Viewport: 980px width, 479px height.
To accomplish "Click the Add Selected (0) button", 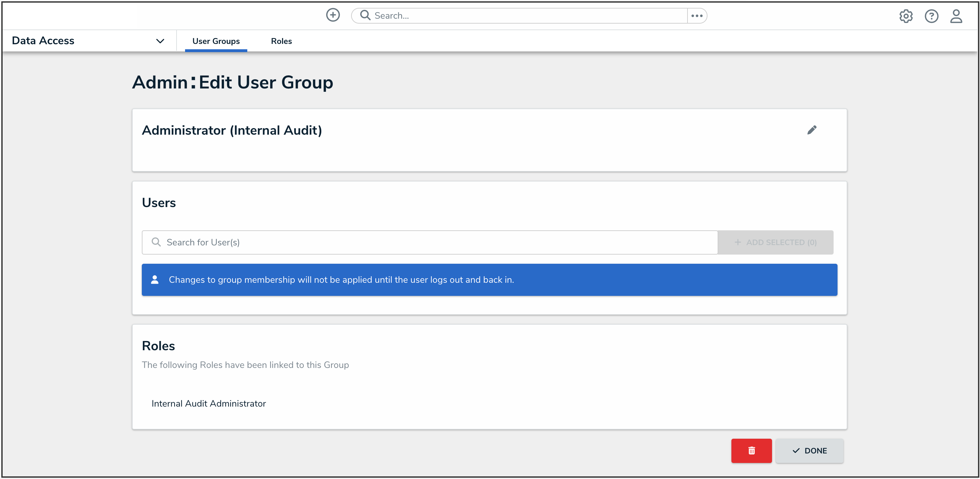I will [775, 242].
